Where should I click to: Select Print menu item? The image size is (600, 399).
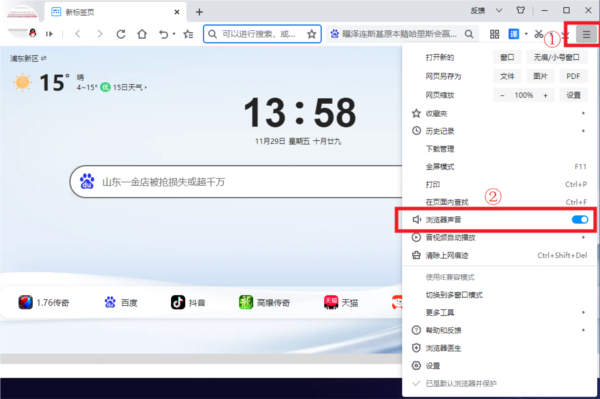(499, 184)
